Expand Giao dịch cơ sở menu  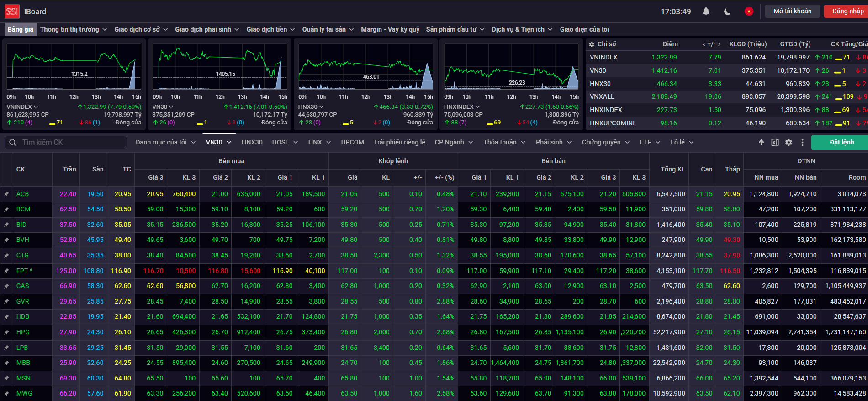click(x=141, y=29)
